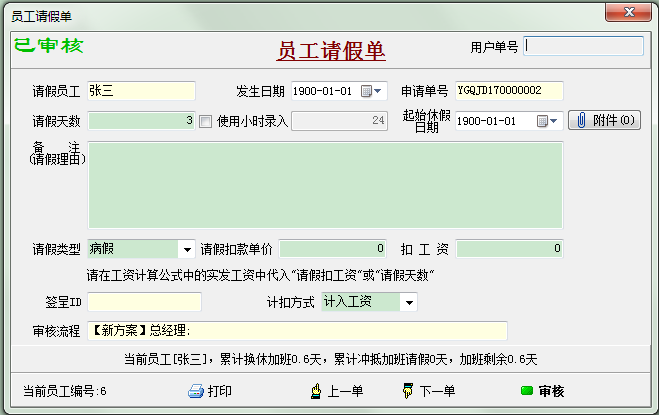This screenshot has width=659, height=415.
Task: Click the 审核流程 field
Action: 298,331
